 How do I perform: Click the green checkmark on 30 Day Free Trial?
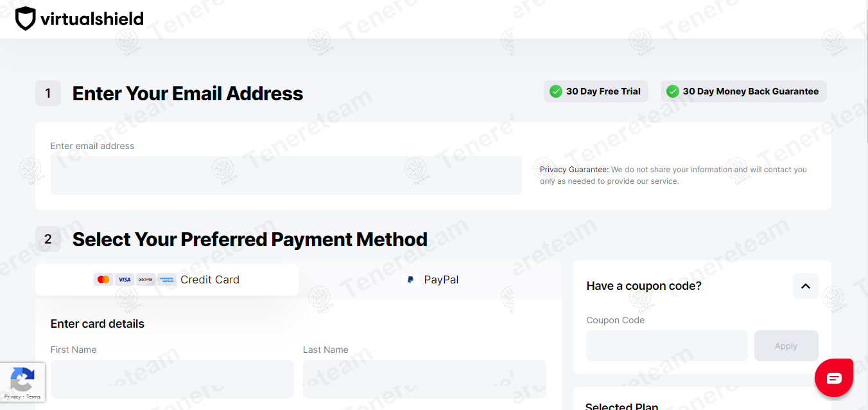click(556, 91)
